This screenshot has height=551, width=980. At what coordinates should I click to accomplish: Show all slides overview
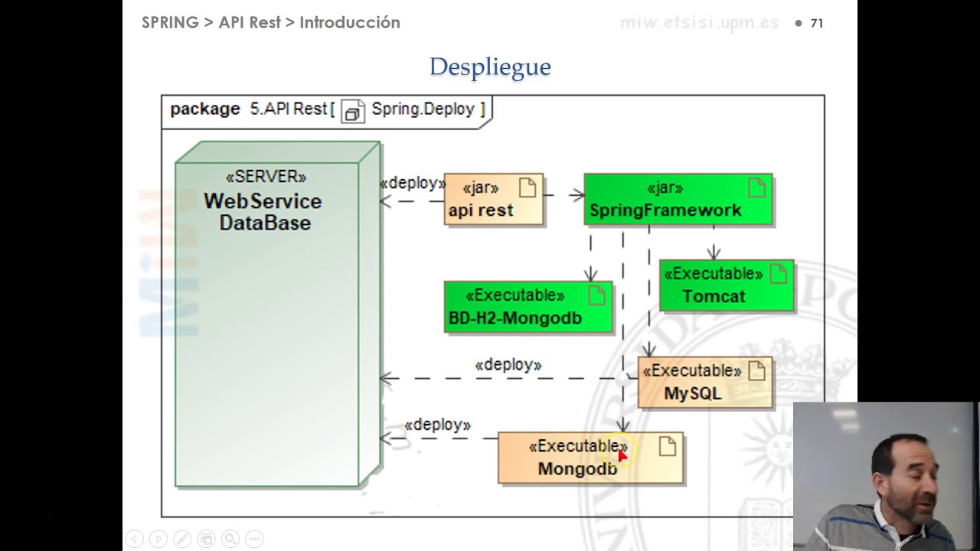[207, 539]
